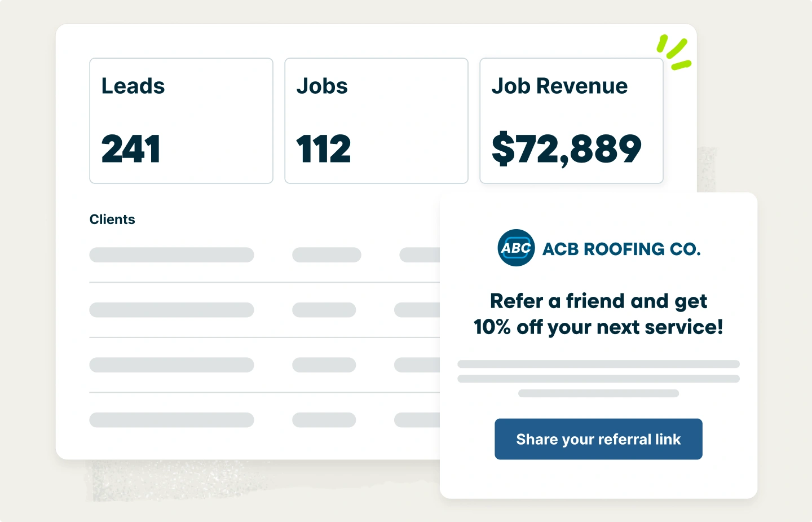Click the first client row middle column pill
This screenshot has height=522, width=812.
pyautogui.click(x=326, y=255)
